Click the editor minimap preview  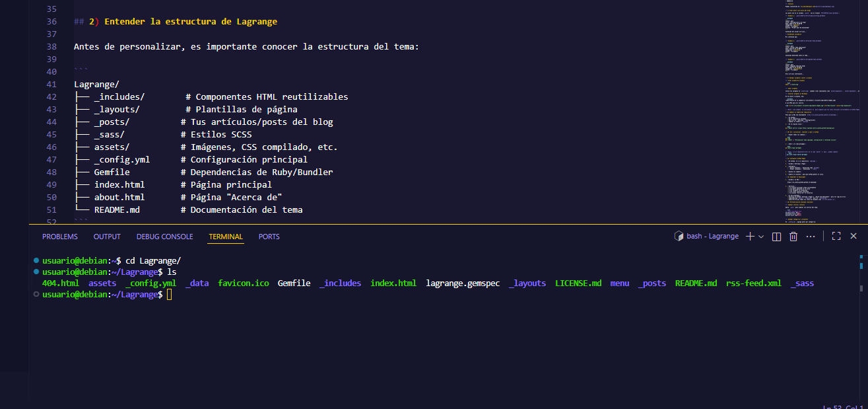(818, 112)
